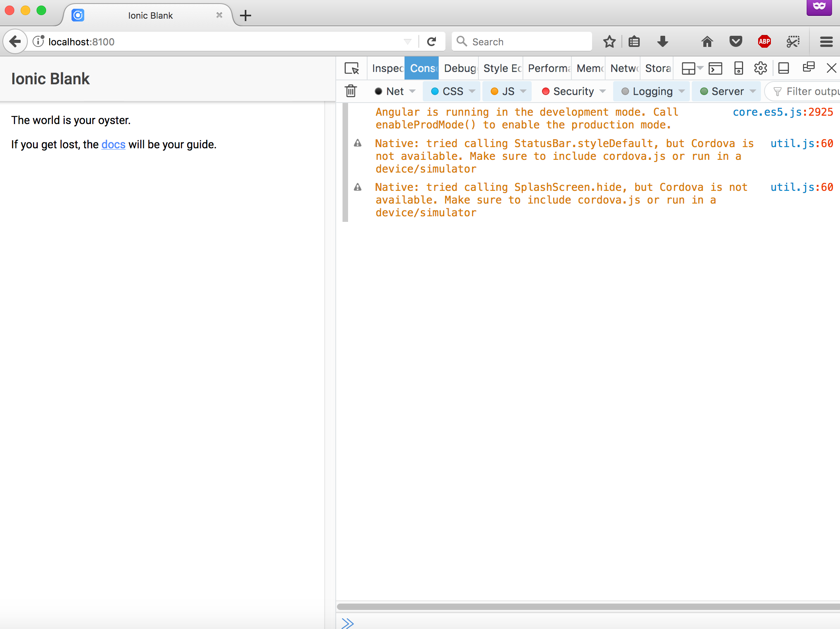Switch to the Console tab

click(422, 68)
